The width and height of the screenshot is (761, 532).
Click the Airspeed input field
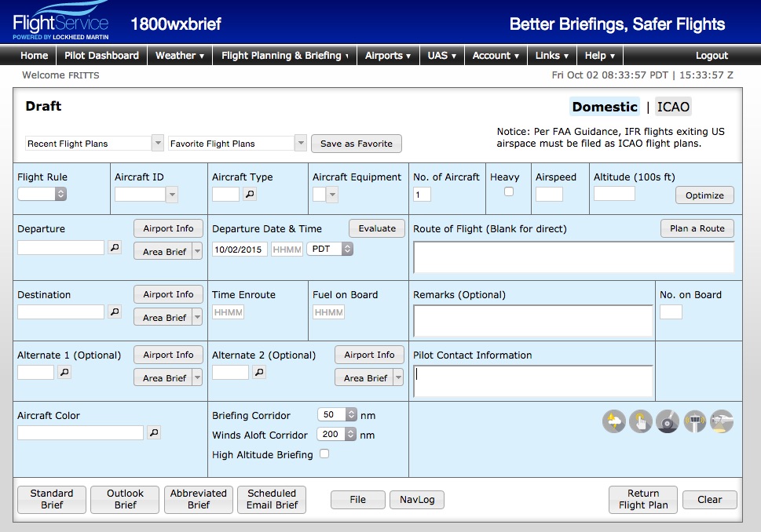click(549, 194)
